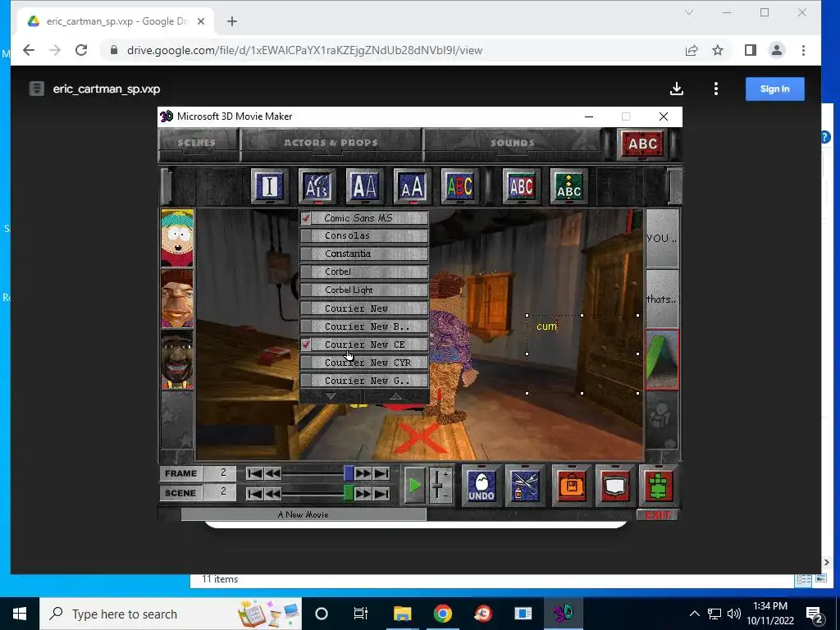Jump to the first frame

[254, 473]
